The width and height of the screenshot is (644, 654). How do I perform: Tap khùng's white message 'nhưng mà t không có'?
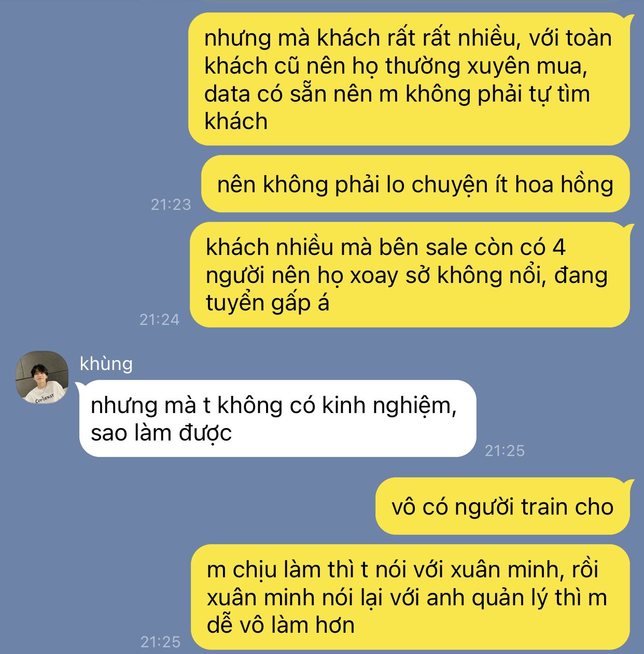coord(277,419)
